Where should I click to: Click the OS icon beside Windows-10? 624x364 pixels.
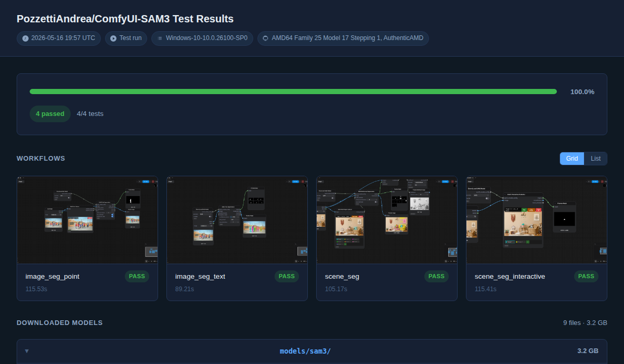click(160, 38)
